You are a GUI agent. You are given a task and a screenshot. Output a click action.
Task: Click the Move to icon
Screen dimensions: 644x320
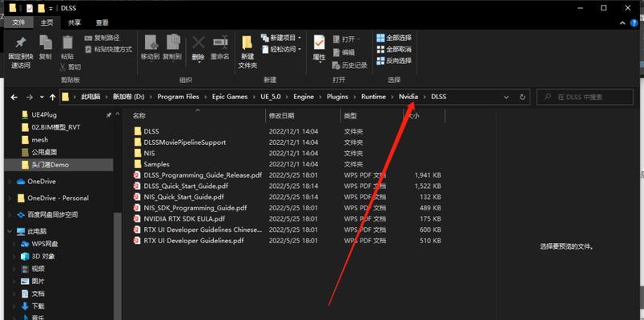click(151, 42)
